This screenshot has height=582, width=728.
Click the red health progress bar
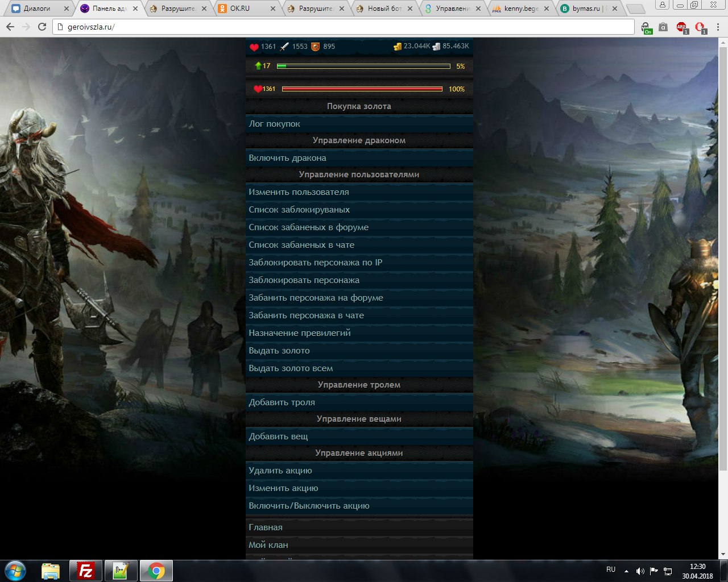coord(362,89)
